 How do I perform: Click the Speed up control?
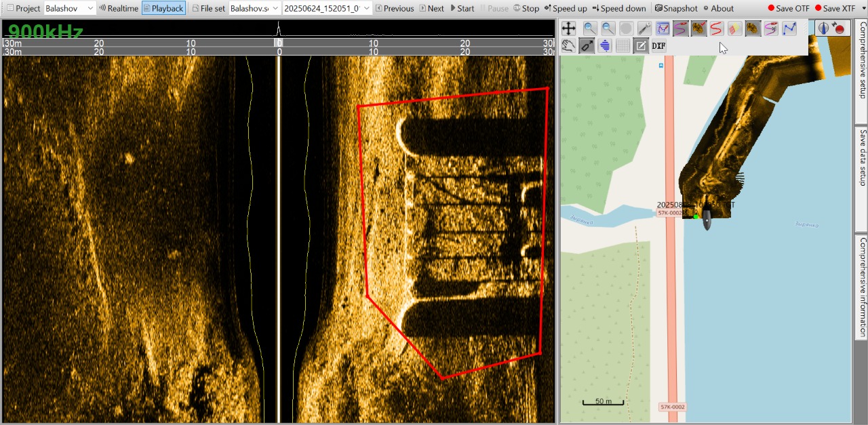[566, 9]
